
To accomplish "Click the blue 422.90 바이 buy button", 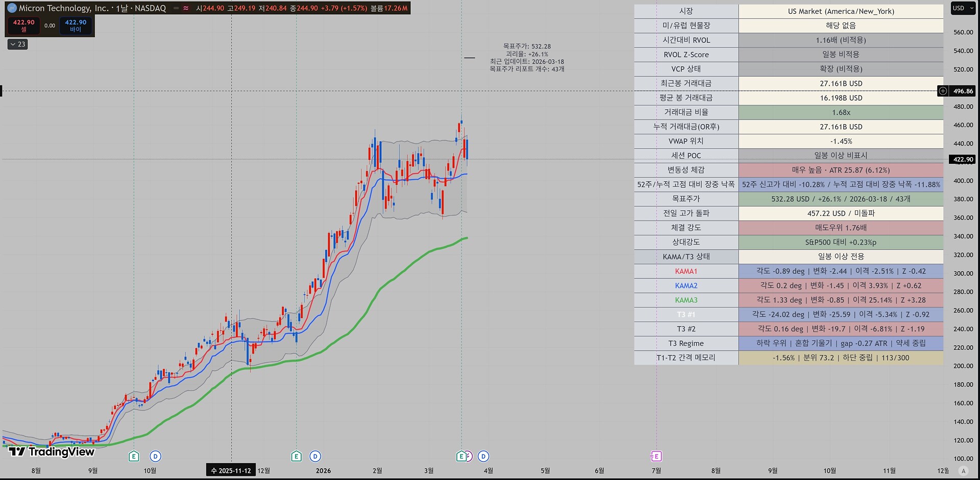I will click(x=76, y=26).
